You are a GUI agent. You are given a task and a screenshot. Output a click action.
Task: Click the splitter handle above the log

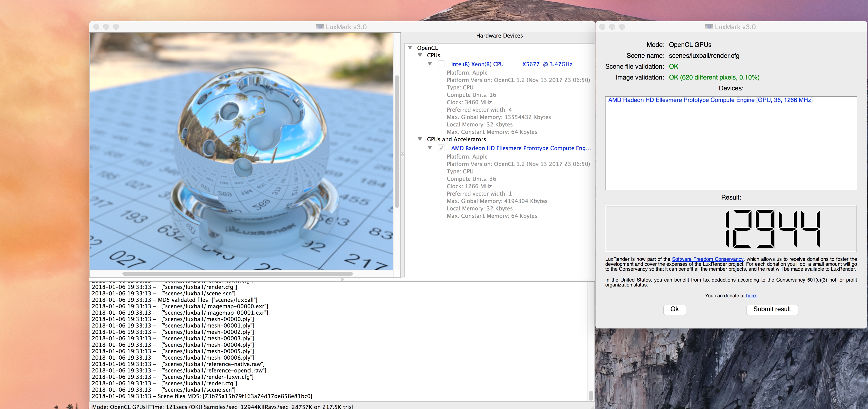342,279
